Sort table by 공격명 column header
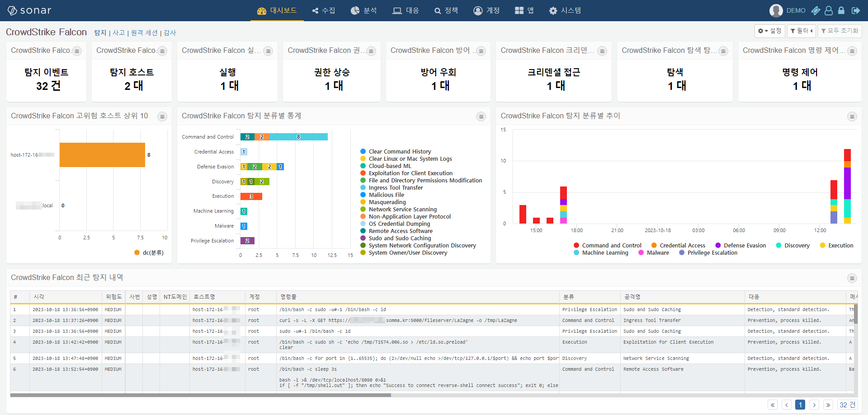Screen dimensions: 868x415 [x=682, y=297]
